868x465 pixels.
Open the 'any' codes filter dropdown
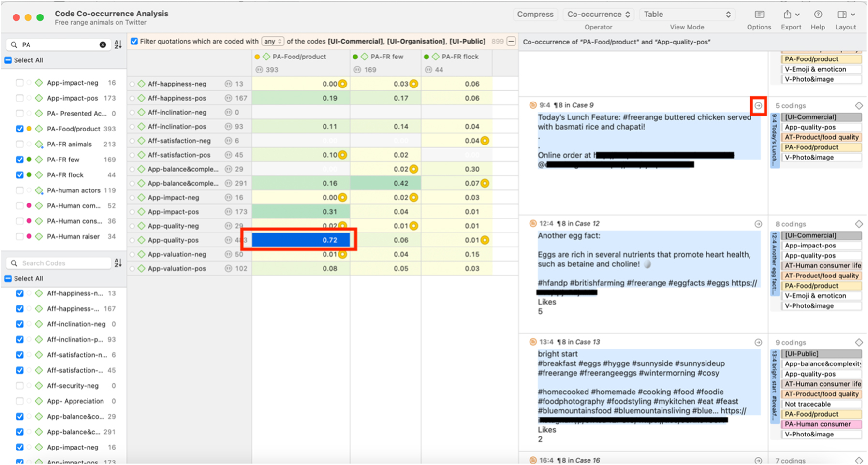[273, 41]
